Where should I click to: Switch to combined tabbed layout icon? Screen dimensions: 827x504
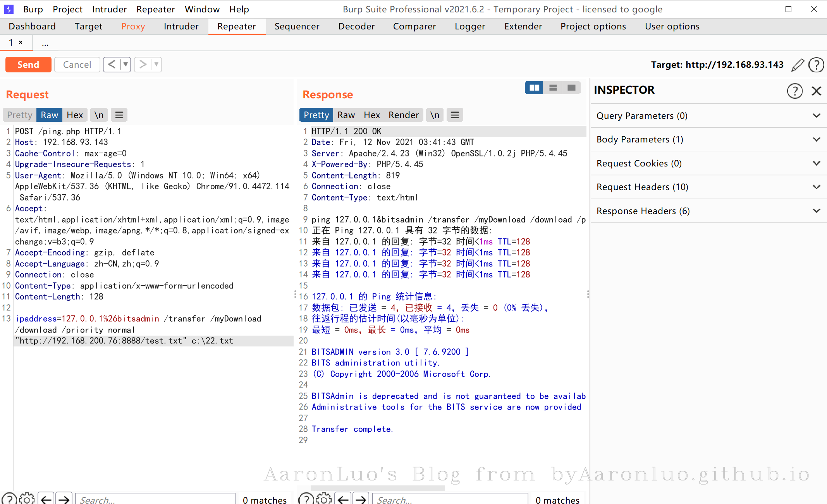tap(571, 88)
